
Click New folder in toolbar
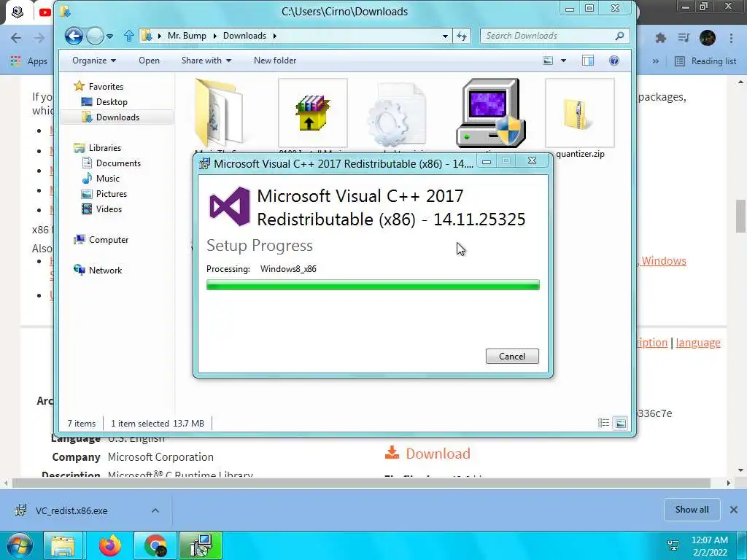(x=275, y=61)
